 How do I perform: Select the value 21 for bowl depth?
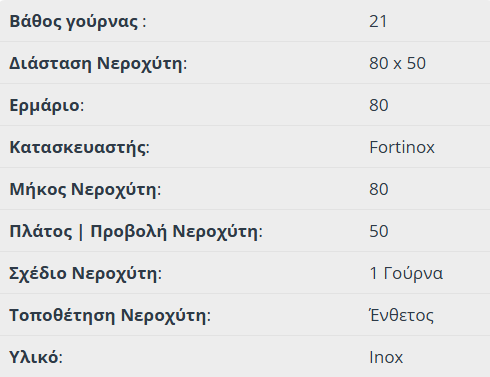click(x=378, y=21)
